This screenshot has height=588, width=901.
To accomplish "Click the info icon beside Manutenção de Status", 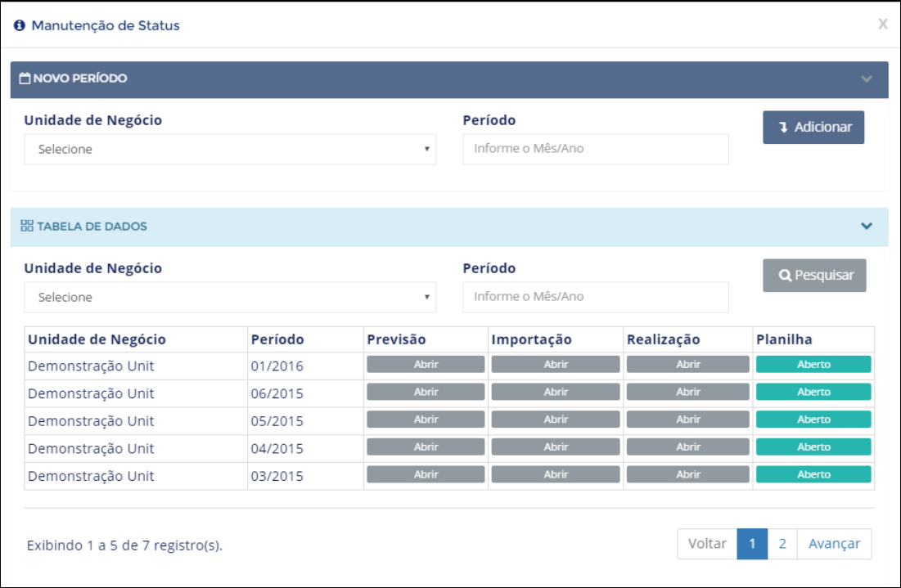I will tap(20, 25).
